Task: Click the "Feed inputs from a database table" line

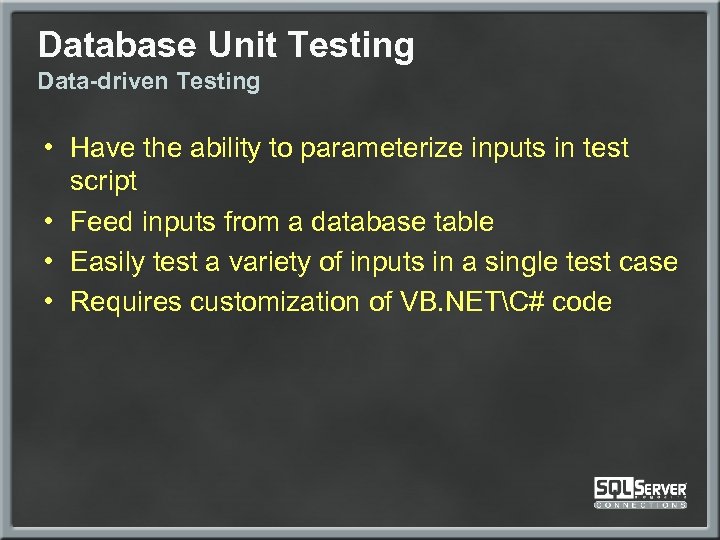Action: (282, 222)
